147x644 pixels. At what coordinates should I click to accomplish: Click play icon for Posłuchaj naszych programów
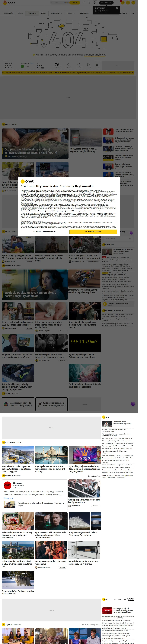pyautogui.click(x=105, y=304)
